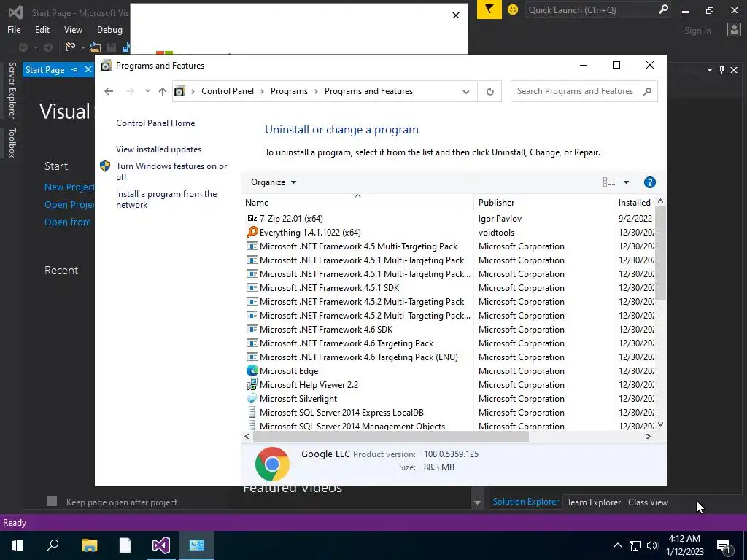Click the Visual Studio taskbar icon

click(161, 545)
